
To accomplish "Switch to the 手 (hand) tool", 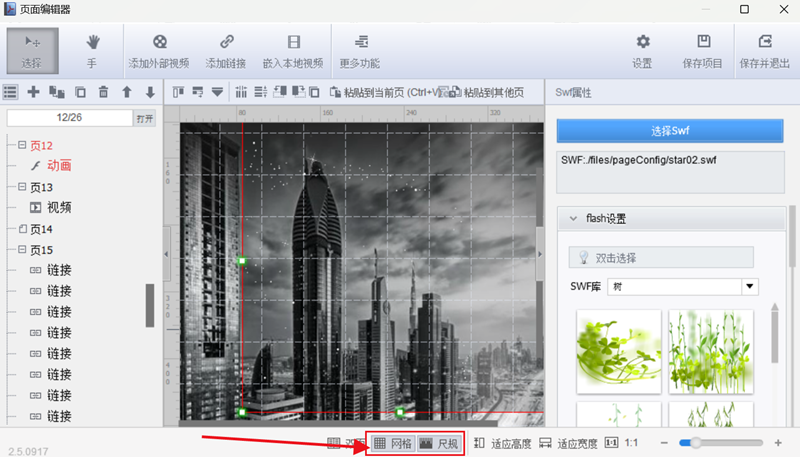I will pyautogui.click(x=92, y=51).
